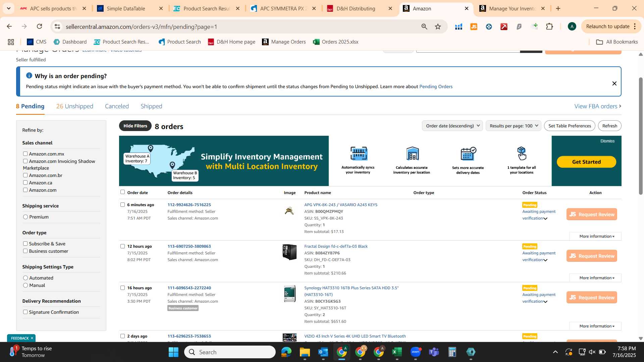Check the Amazon.com.br filter
The height and width of the screenshot is (362, 644).
pyautogui.click(x=25, y=175)
